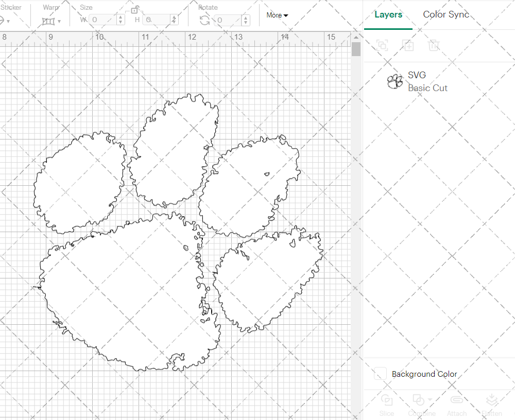
Task: Switch to the Color Sync tab
Action: click(x=446, y=14)
